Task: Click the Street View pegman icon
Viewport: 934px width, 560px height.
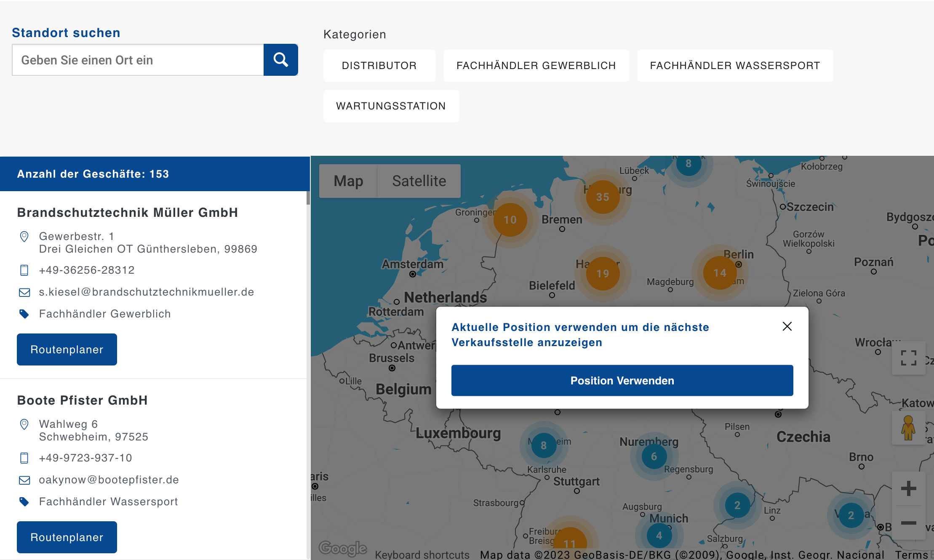Action: (908, 428)
